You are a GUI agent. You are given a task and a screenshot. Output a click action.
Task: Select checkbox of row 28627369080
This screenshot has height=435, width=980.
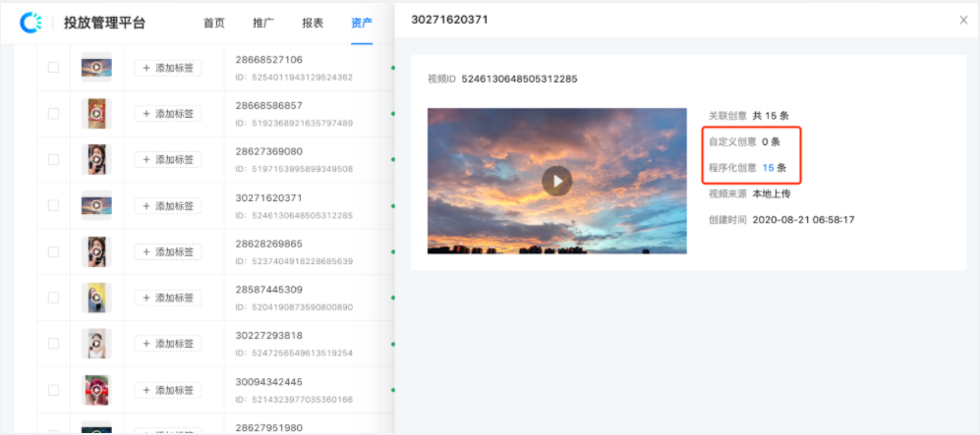[x=54, y=160]
